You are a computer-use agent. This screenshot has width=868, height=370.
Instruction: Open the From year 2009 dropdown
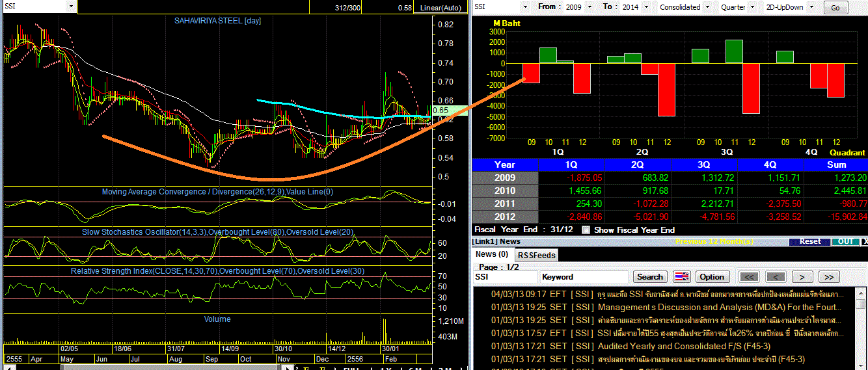click(x=590, y=7)
